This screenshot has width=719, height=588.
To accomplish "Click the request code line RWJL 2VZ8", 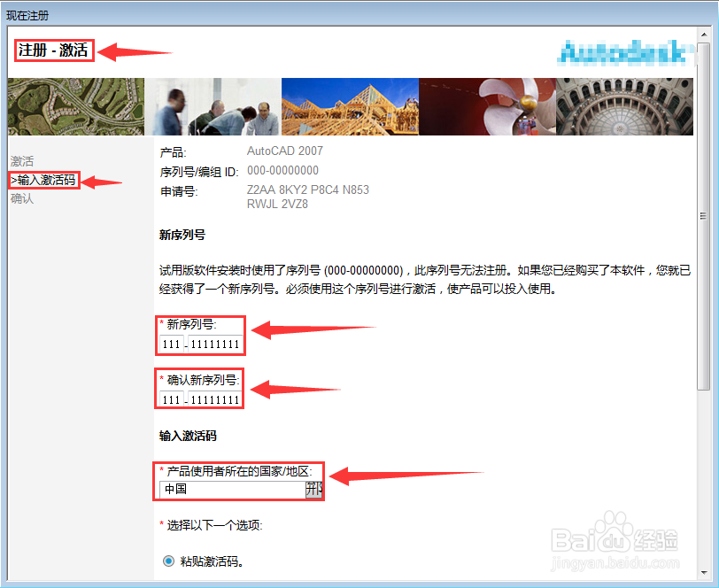I will (277, 204).
